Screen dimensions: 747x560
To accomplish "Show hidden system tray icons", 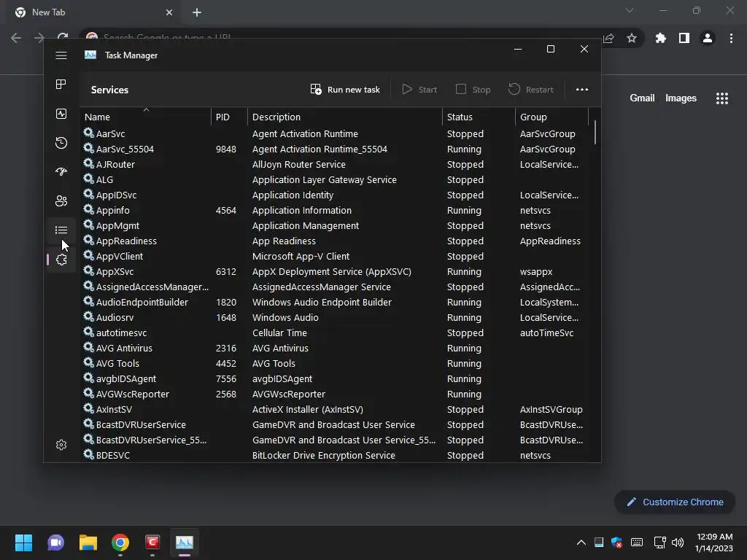I will point(581,542).
